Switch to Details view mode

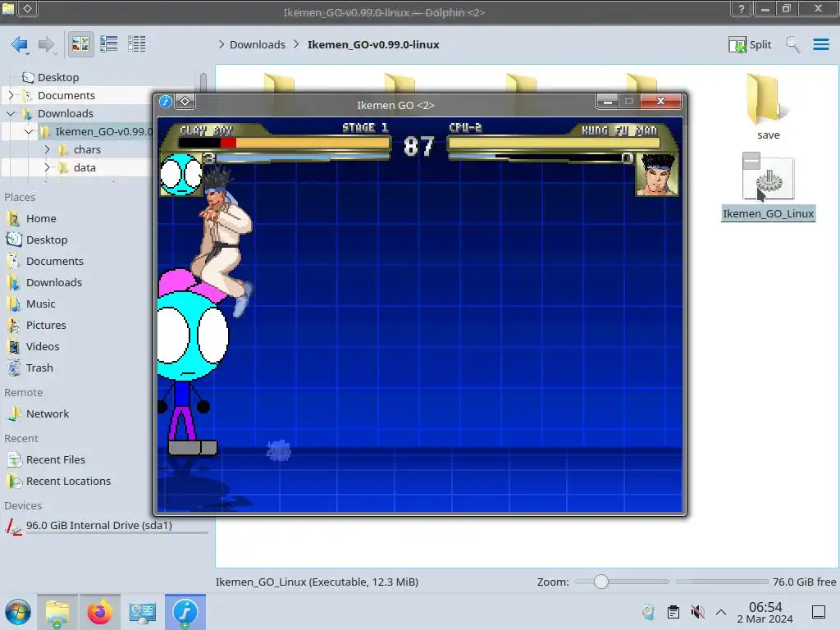(137, 44)
